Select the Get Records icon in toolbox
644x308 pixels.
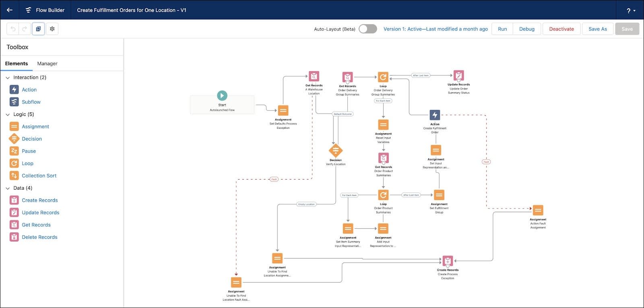click(x=14, y=225)
